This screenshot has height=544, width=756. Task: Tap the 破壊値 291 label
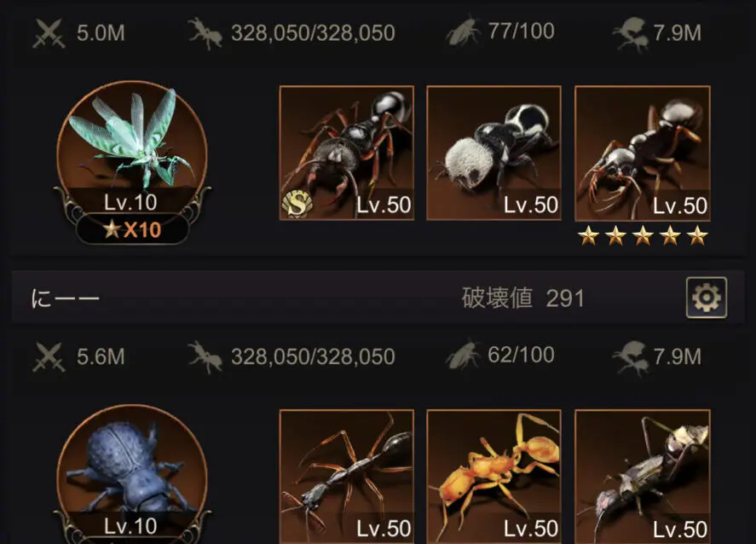(522, 298)
